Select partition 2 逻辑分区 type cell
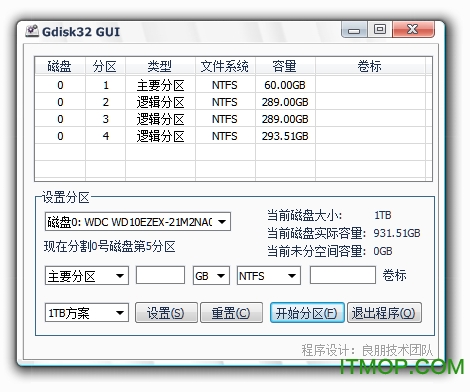This screenshot has height=392, width=470. tap(160, 102)
